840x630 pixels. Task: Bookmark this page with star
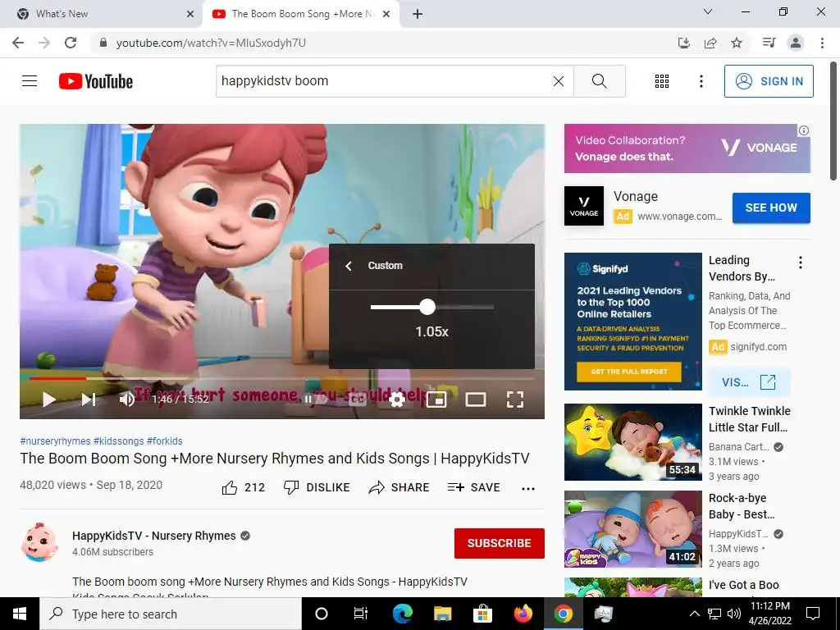click(x=737, y=43)
